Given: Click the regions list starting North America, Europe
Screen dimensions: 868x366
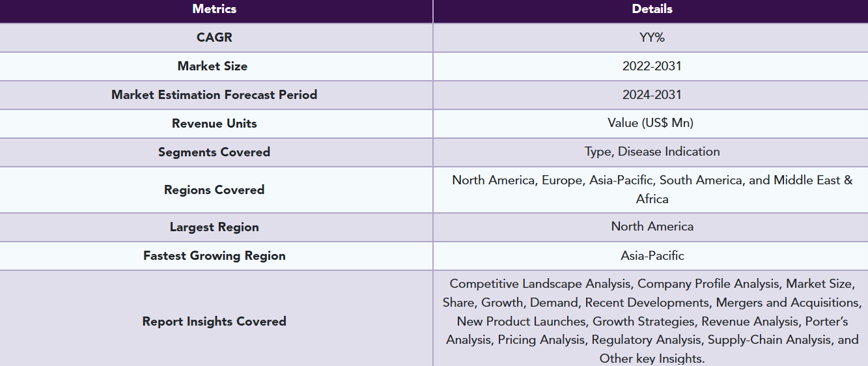Looking at the screenshot, I should coord(652,190).
